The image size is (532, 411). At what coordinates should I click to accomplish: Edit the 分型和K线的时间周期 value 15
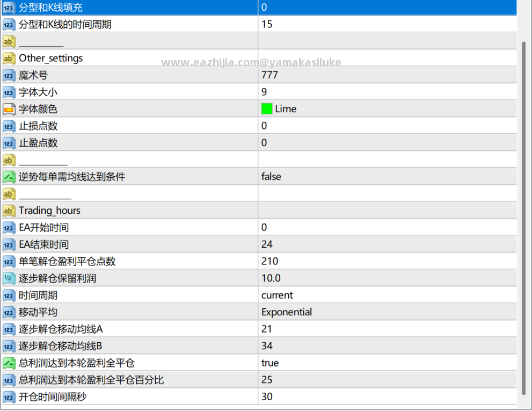point(387,24)
